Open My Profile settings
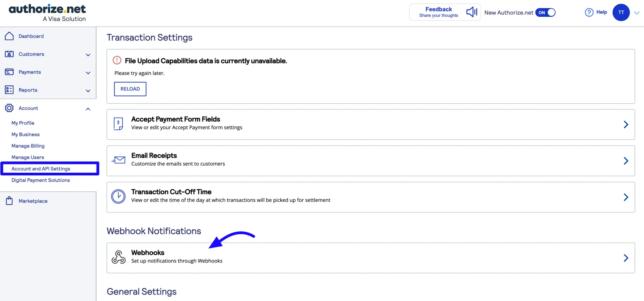This screenshot has height=301, width=644. (x=23, y=123)
